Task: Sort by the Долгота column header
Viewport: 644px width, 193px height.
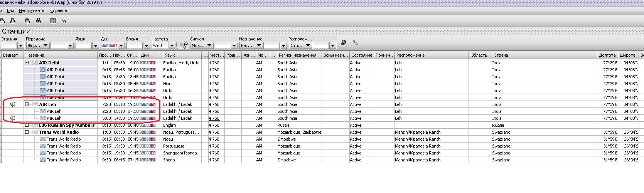Action: pyautogui.click(x=607, y=55)
